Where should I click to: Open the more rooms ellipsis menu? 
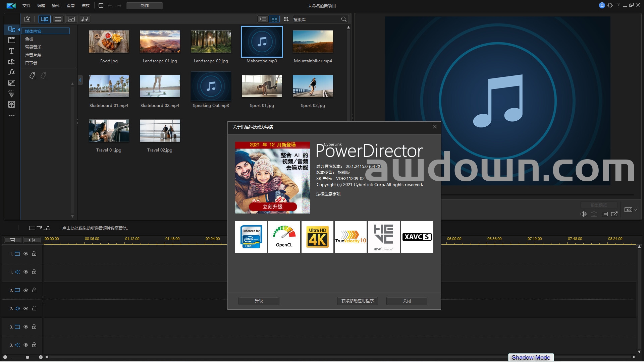(x=12, y=116)
